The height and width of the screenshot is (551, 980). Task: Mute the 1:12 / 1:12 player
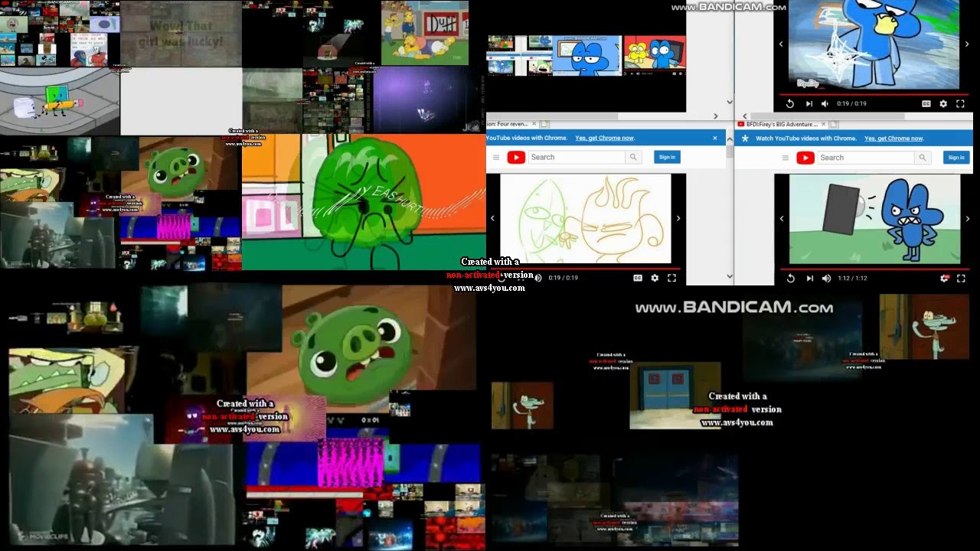point(826,279)
